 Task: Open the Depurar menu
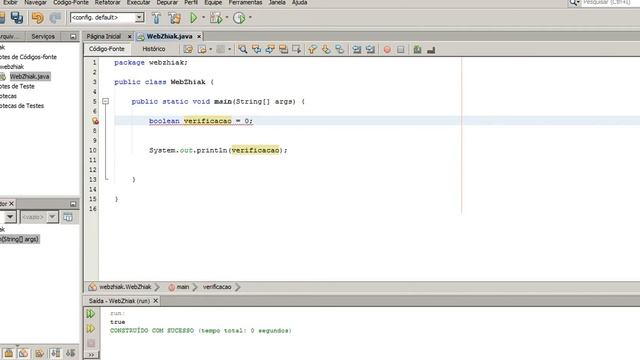167,2
